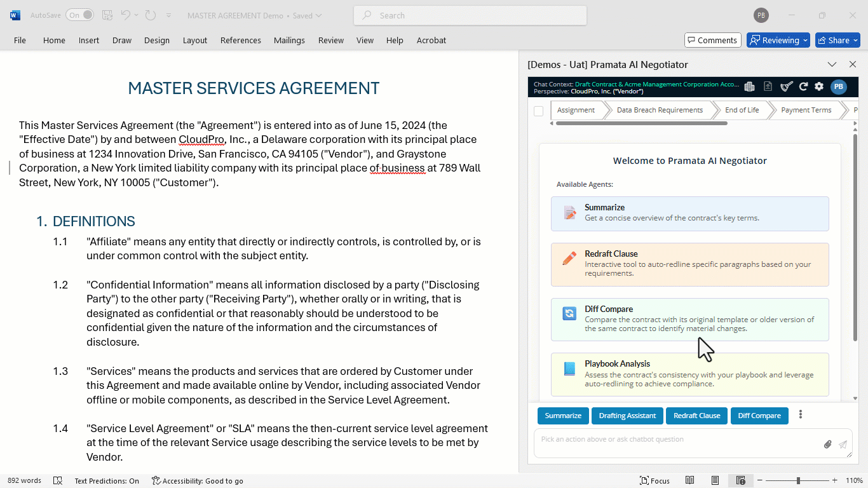
Task: Switch to the Layout tab
Action: (x=195, y=40)
